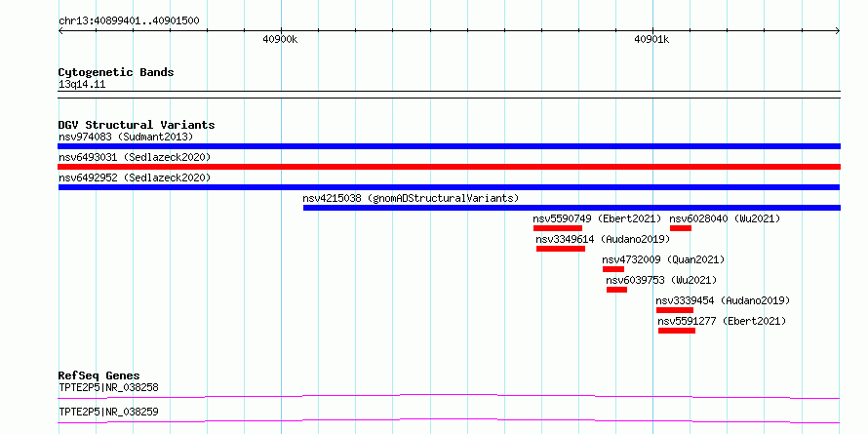Screen dimensions: 868x434
Task: Select the nsv4732009 (Quan2021) red bar
Action: coord(613,269)
